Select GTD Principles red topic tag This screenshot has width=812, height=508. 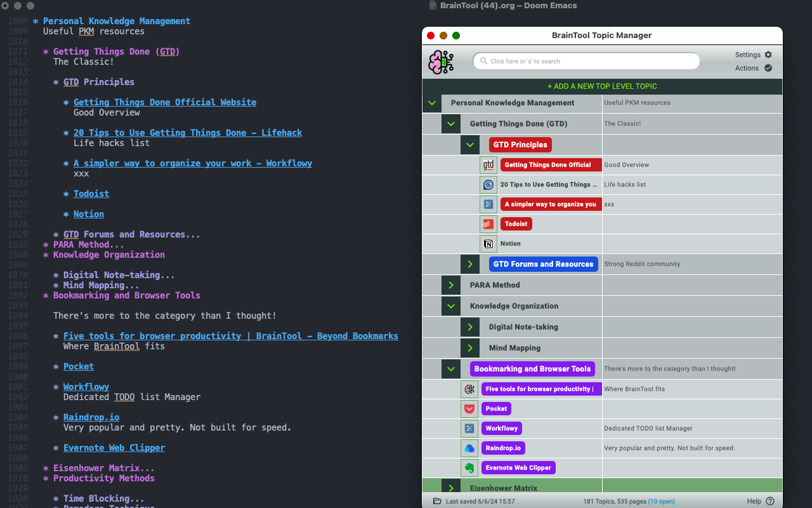coord(520,145)
